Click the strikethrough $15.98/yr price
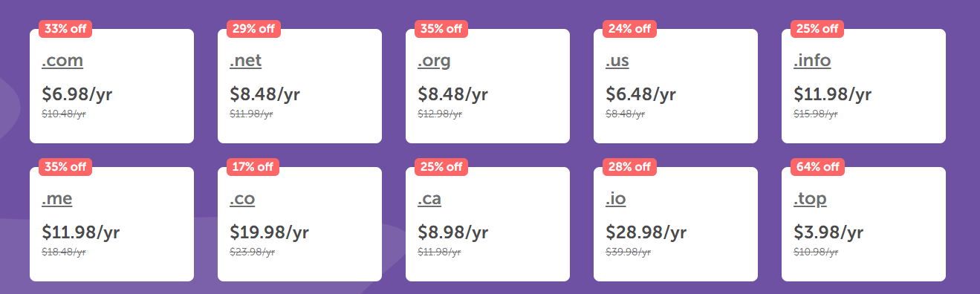Image resolution: width=980 pixels, height=294 pixels. pos(816,114)
